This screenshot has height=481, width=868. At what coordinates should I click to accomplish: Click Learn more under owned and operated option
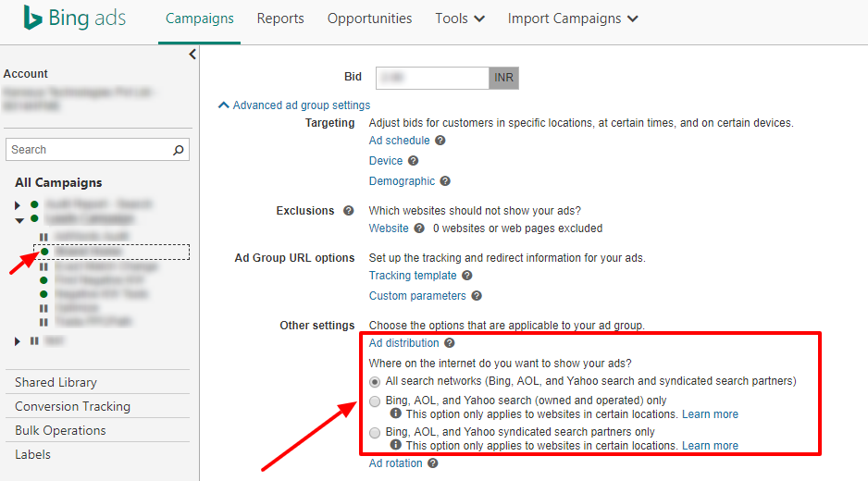[x=711, y=414]
